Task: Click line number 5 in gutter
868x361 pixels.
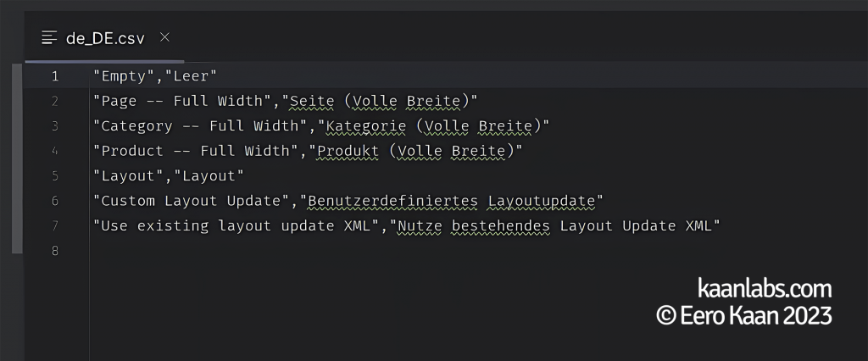Action: pos(55,175)
